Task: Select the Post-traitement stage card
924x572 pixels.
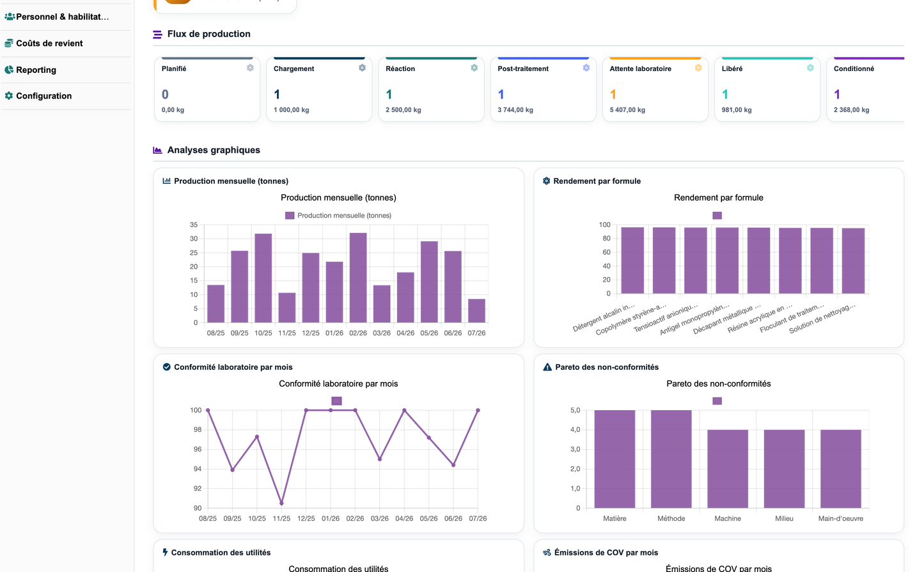Action: [x=544, y=89]
